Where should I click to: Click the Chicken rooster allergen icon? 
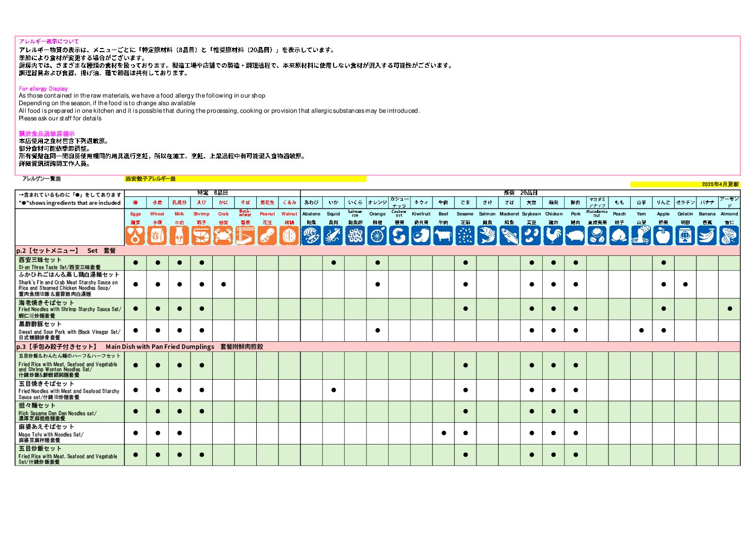553,236
